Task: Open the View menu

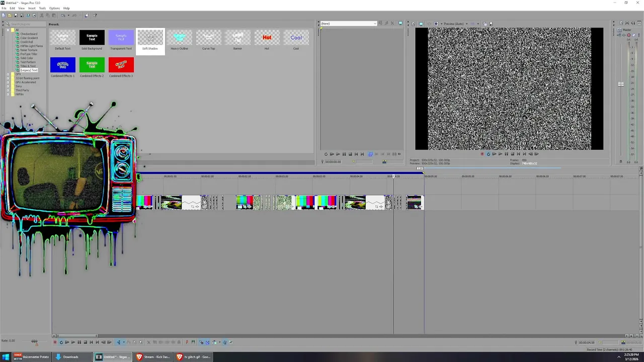Action: (x=22, y=8)
